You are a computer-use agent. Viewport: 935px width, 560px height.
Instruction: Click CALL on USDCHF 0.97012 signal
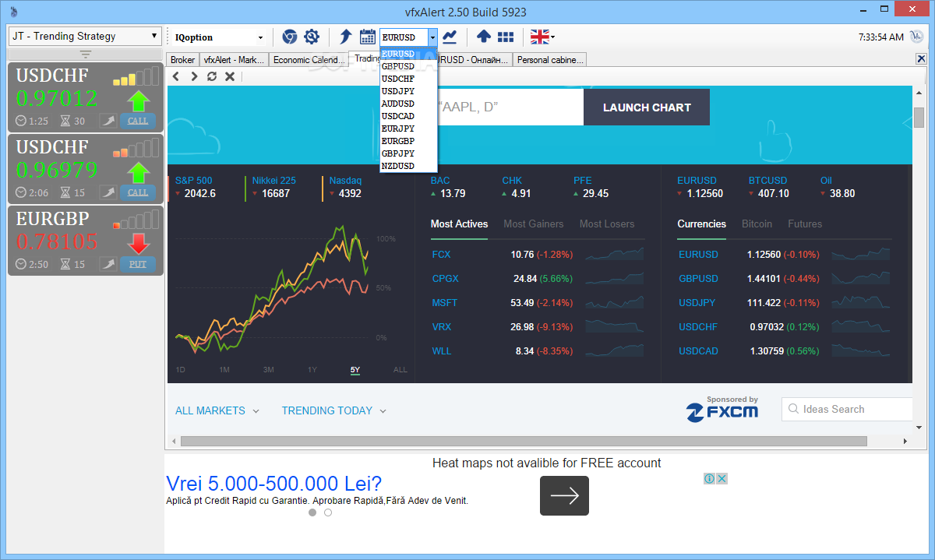138,121
